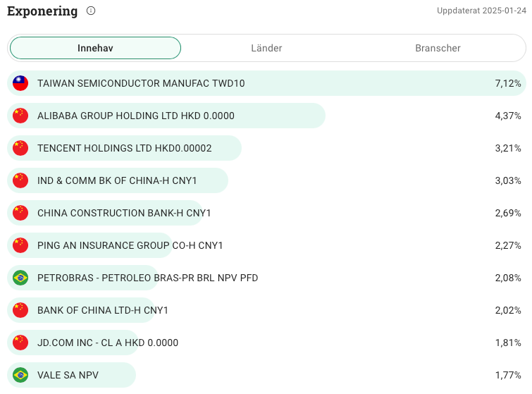Screen dimensions: 532x394
Task: Select ALIBABA GROUP HOLDING LTD holding name
Action: point(136,116)
